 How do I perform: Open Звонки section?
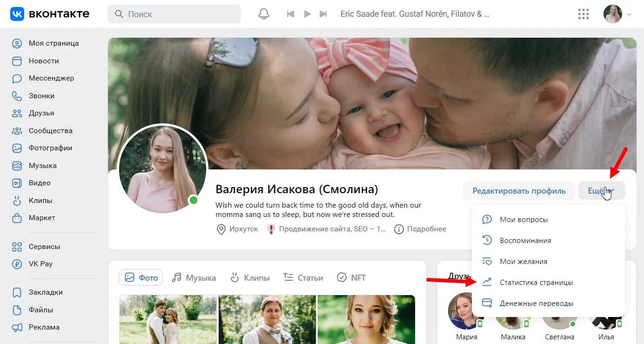(x=41, y=96)
